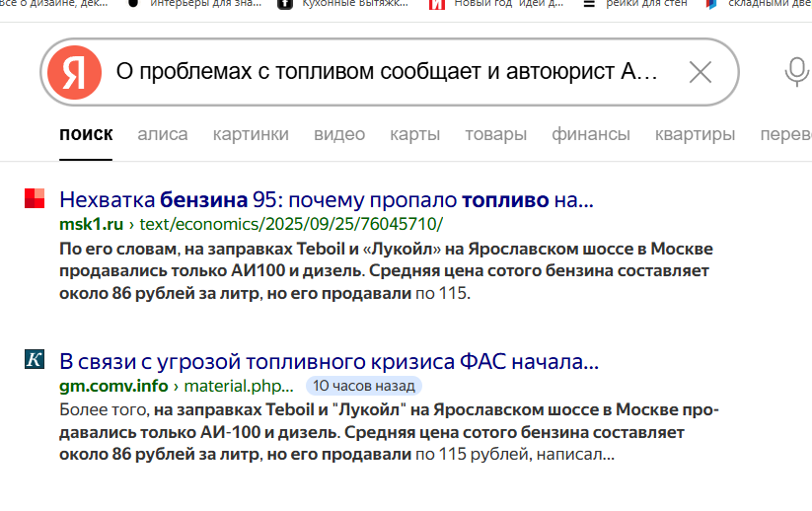
Task: Clear the search query with X
Action: tap(701, 72)
